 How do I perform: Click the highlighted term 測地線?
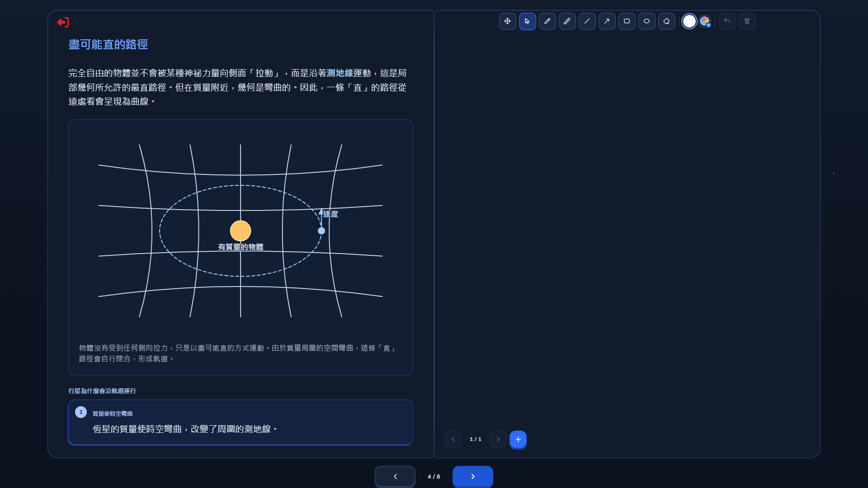tap(340, 73)
